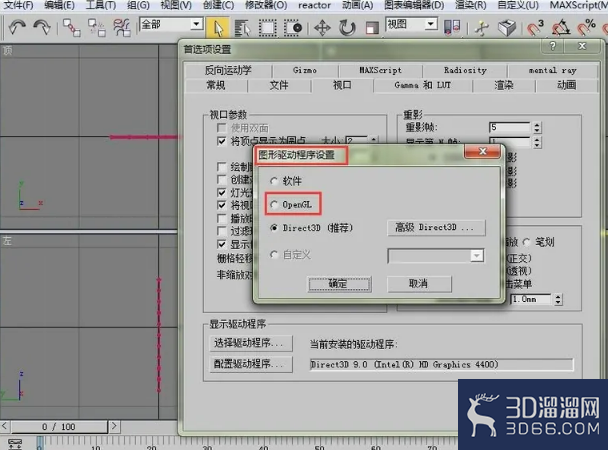Select the Unlink Selection tool

97,28
